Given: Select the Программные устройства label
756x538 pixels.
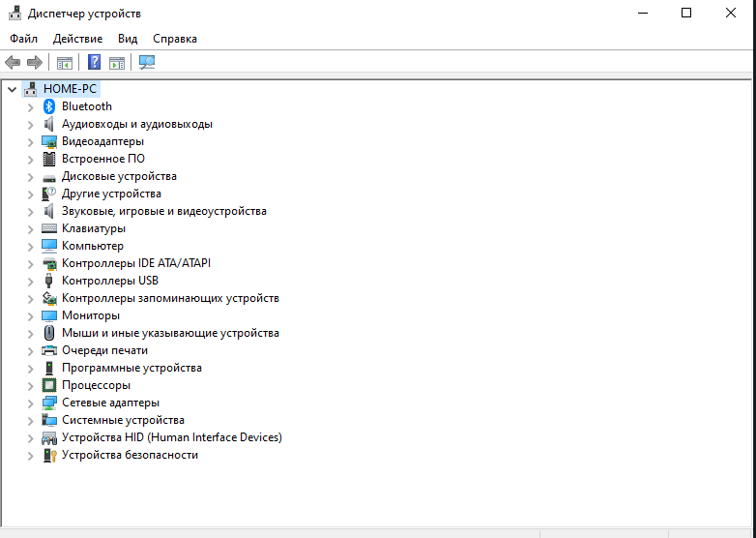Looking at the screenshot, I should (x=131, y=368).
